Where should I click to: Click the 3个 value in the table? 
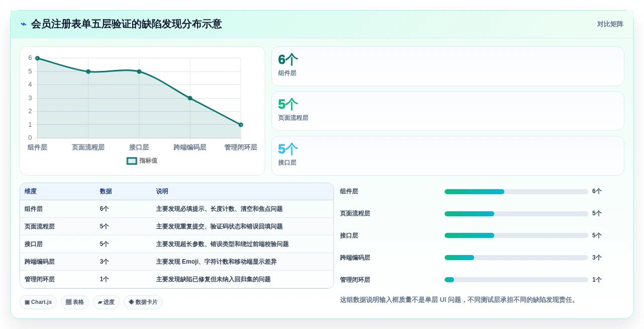click(x=104, y=262)
